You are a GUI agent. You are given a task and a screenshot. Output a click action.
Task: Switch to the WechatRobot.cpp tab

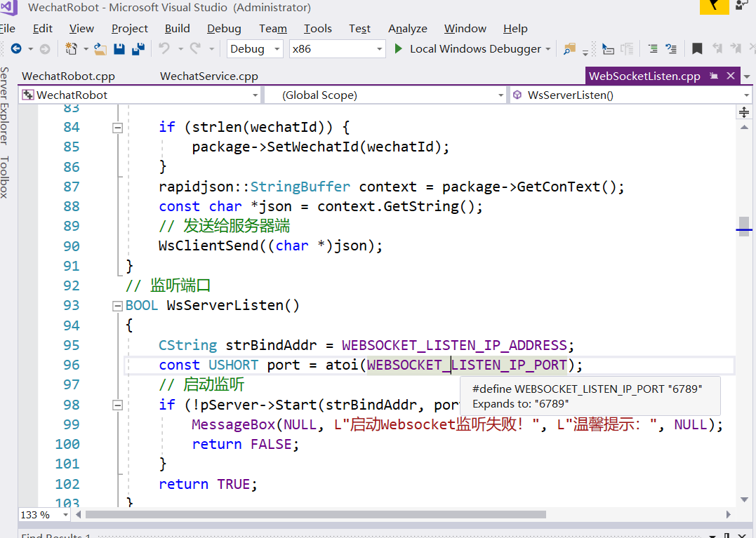tap(69, 76)
